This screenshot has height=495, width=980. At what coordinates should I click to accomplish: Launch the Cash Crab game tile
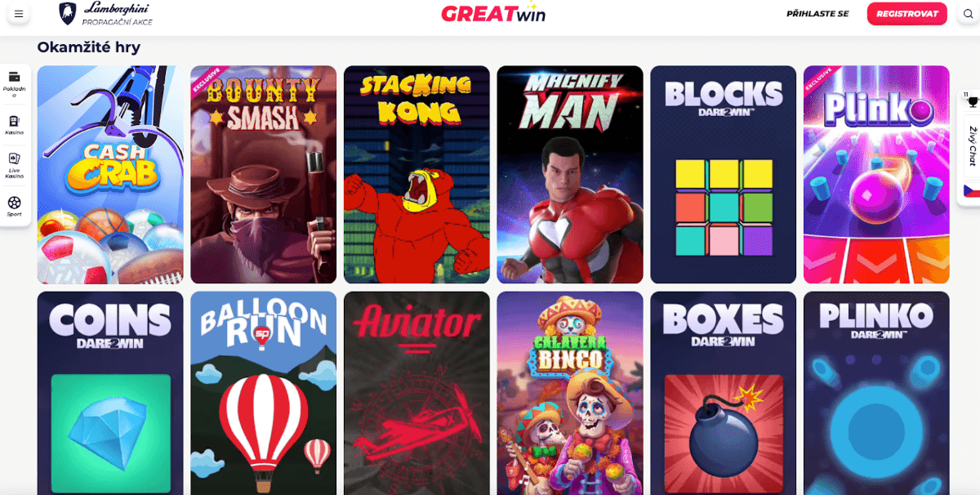point(110,174)
